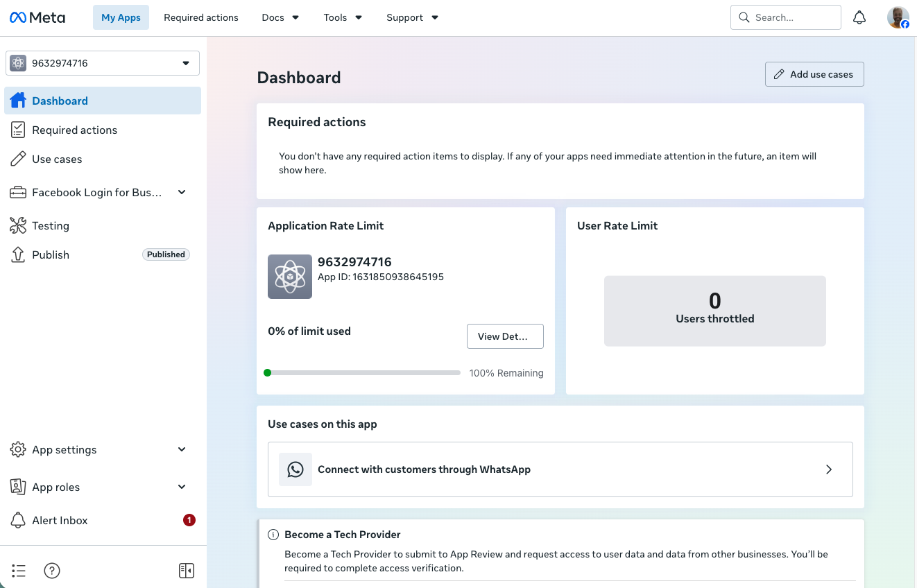Expand the Docs menu
Viewport: 917px width, 588px height.
click(x=280, y=17)
